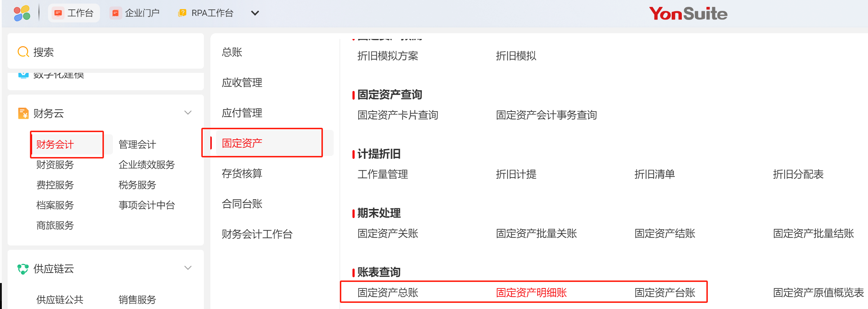868x309 pixels.
Task: Open 费控服务 in the sidebar
Action: click(x=55, y=185)
